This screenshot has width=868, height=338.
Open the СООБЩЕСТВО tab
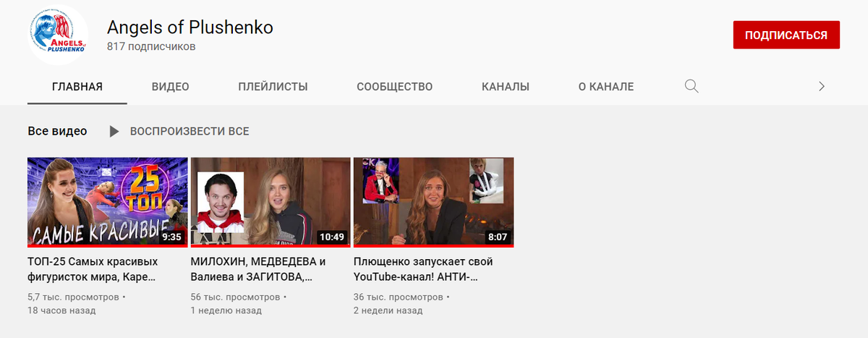click(395, 87)
